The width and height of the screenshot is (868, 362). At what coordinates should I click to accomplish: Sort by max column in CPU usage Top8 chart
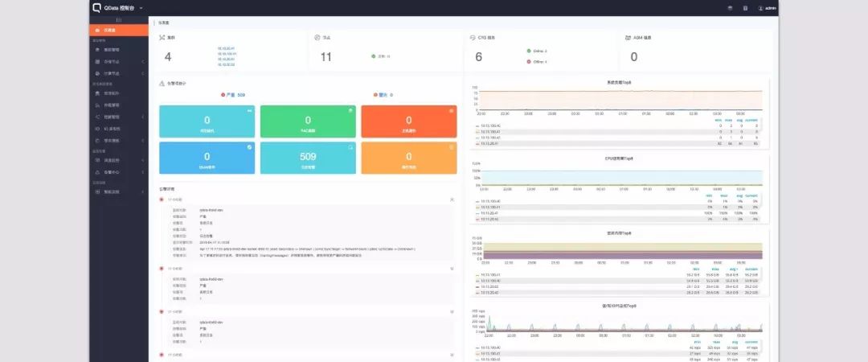pyautogui.click(x=725, y=195)
